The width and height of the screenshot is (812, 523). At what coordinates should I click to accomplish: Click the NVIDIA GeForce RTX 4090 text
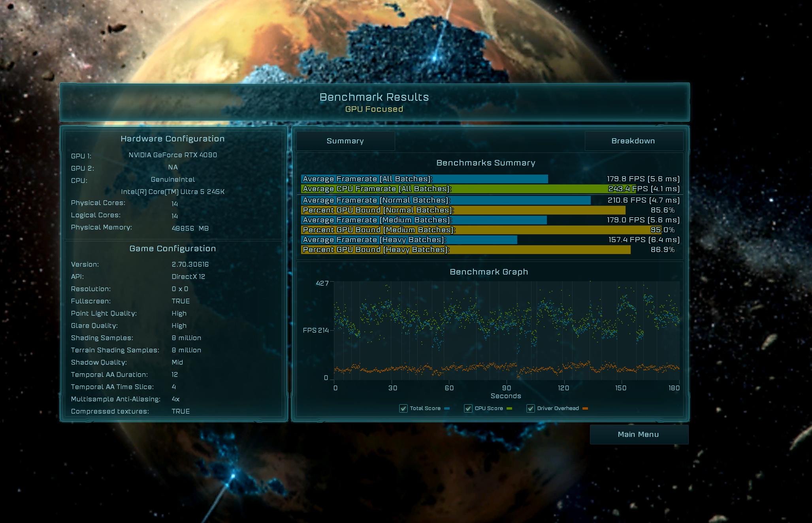(173, 155)
